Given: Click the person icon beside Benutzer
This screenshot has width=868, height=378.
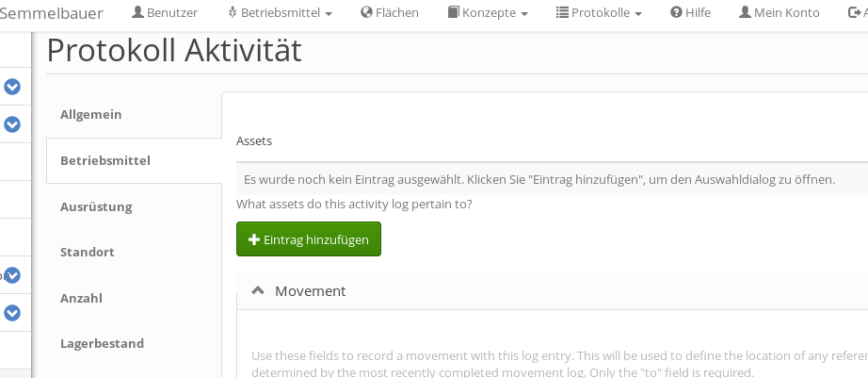Looking at the screenshot, I should point(137,13).
